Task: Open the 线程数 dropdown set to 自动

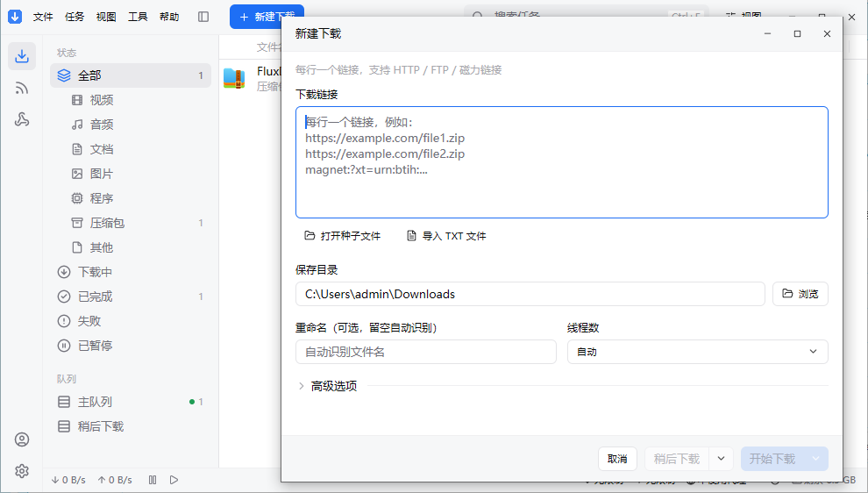Action: pos(698,352)
